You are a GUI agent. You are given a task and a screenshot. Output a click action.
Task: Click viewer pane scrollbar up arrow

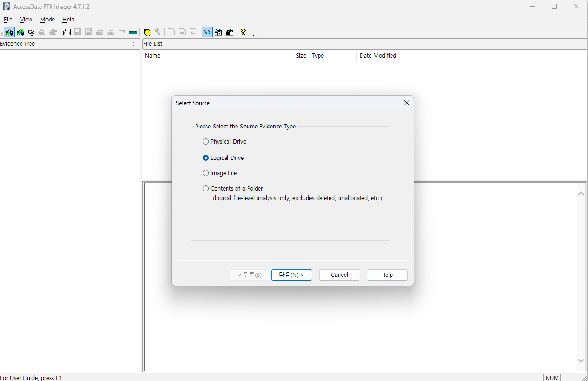tap(581, 194)
